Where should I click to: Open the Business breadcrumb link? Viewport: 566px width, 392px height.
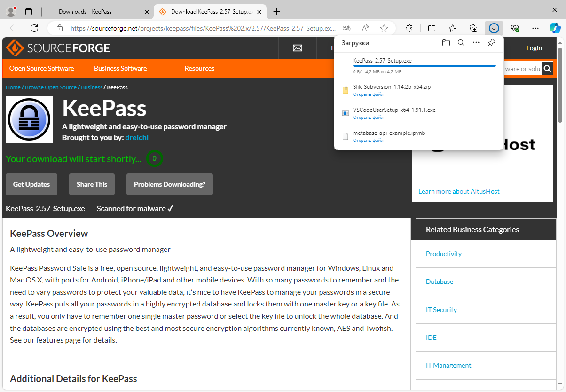point(92,87)
